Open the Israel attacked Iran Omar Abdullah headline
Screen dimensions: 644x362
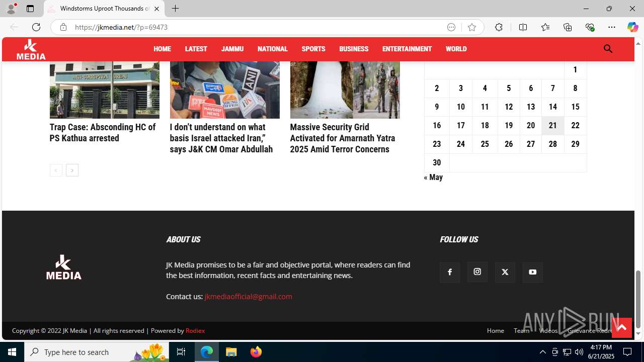pos(221,138)
